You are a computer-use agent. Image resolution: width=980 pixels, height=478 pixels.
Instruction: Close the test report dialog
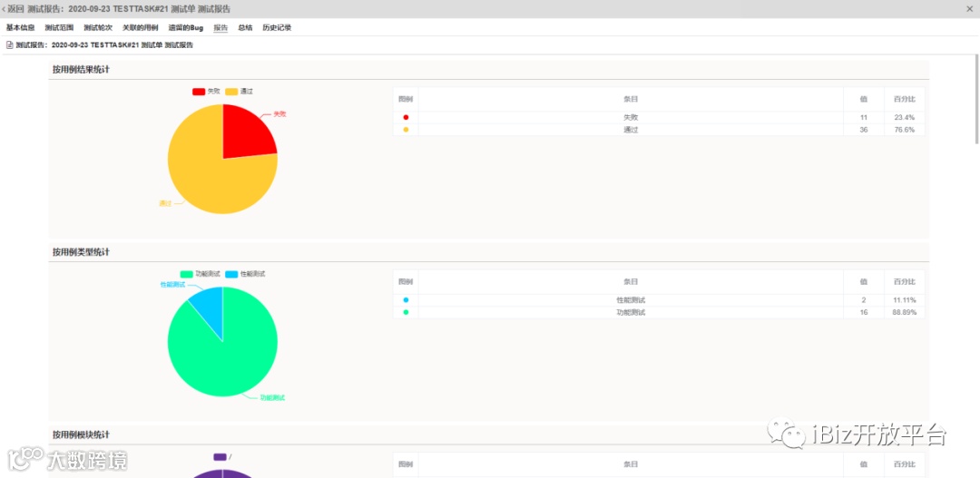pos(969,9)
